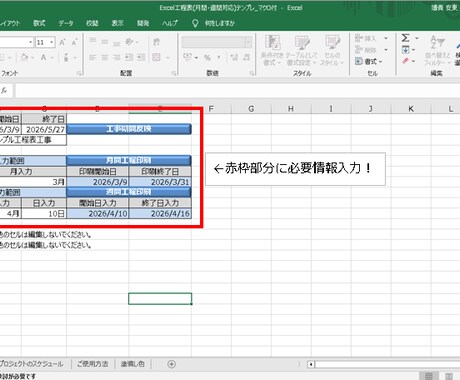
Task: Add a new sheet with the plus icon
Action: tap(171, 364)
